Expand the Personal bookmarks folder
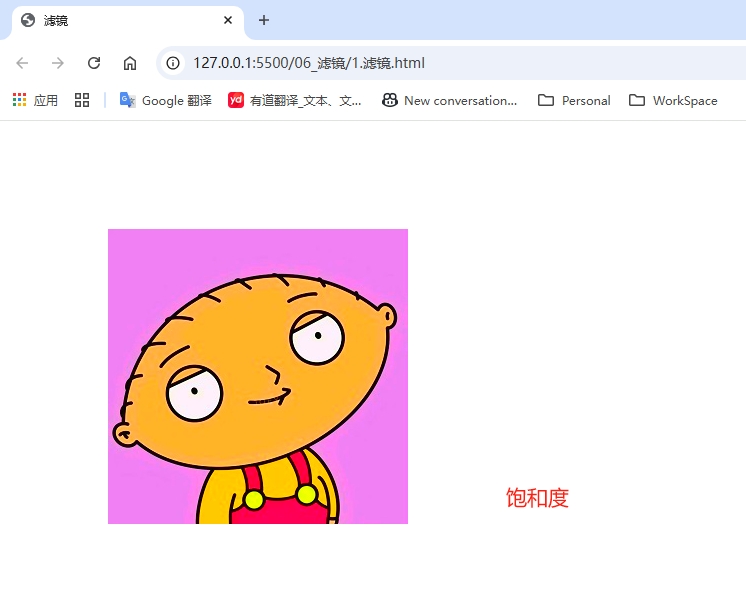Image resolution: width=746 pixels, height=598 pixels. 574,100
